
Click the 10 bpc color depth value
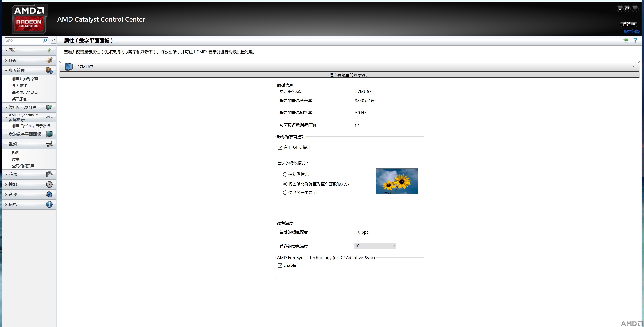362,232
